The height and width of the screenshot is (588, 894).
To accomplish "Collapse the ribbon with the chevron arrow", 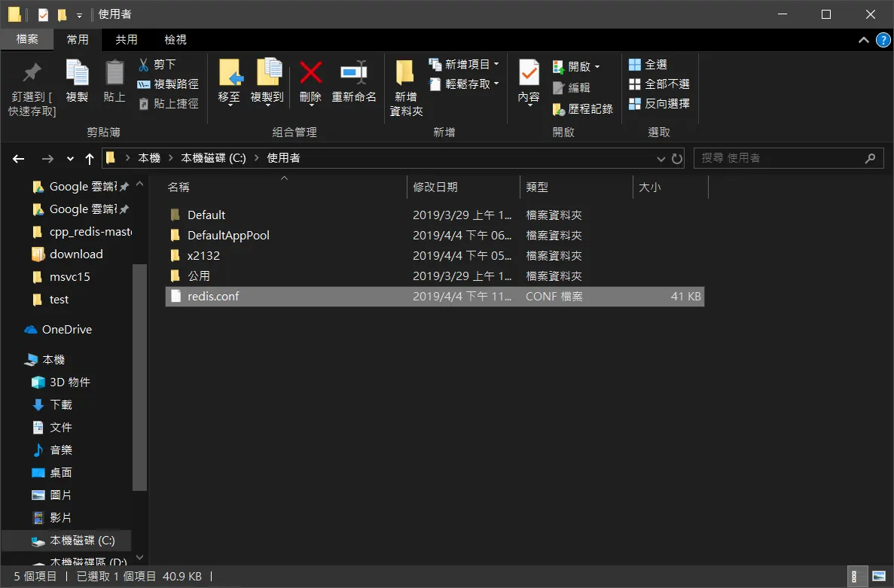I will (x=864, y=40).
